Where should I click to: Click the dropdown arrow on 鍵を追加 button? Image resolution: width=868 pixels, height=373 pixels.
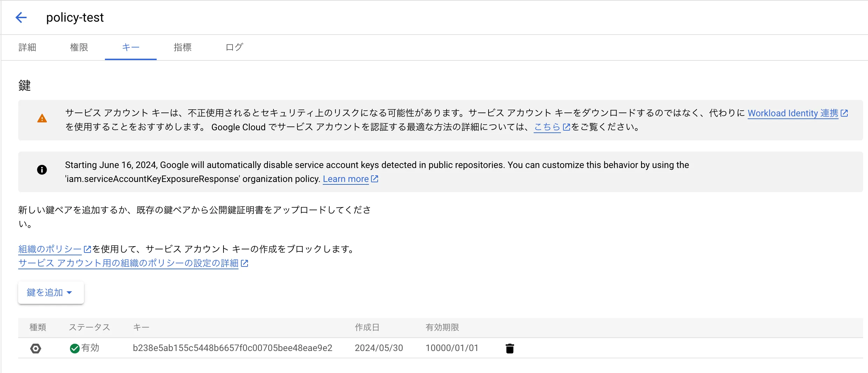pyautogui.click(x=69, y=293)
